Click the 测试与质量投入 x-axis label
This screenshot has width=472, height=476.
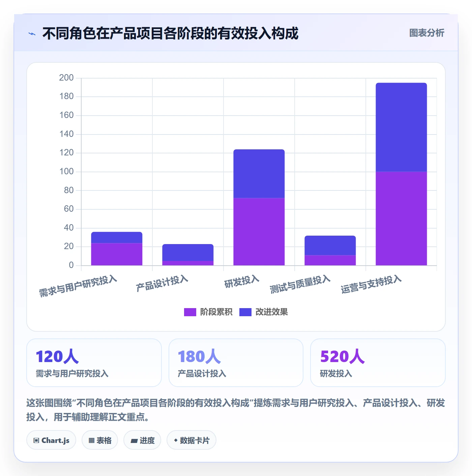[x=300, y=284]
